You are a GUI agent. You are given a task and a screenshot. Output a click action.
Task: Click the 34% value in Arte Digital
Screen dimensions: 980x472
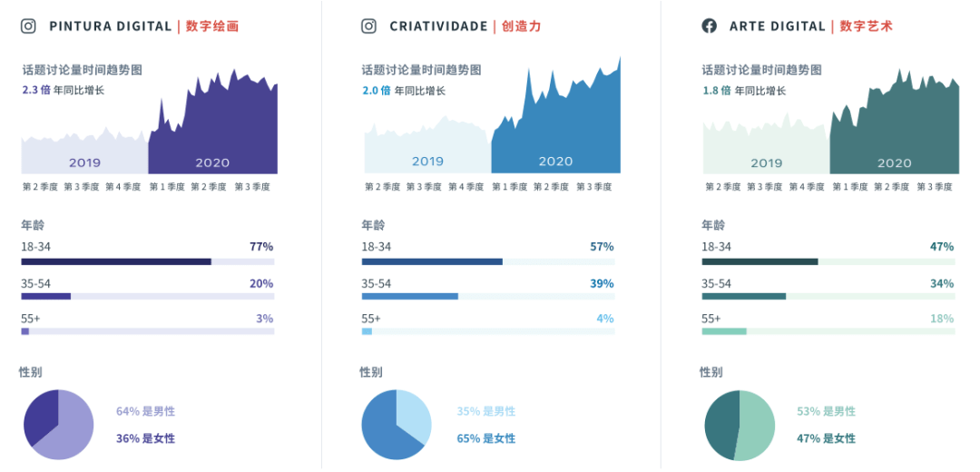click(x=942, y=283)
